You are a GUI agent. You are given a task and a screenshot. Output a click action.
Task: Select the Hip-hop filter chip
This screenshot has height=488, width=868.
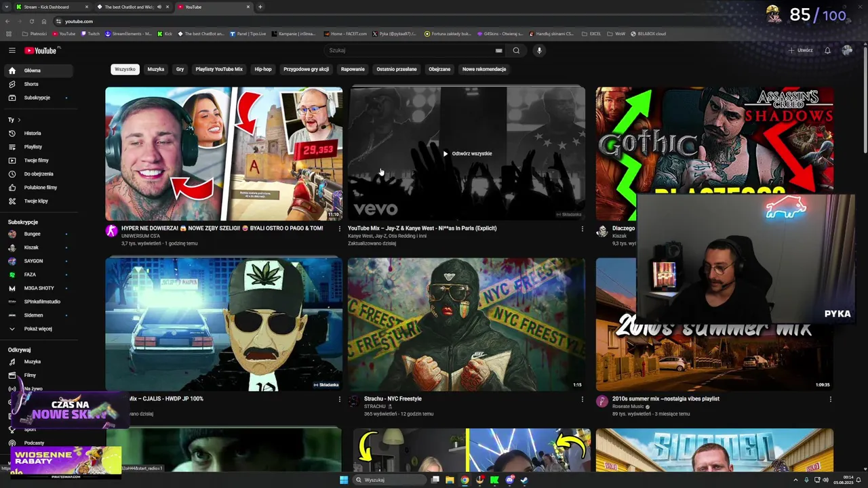(263, 69)
